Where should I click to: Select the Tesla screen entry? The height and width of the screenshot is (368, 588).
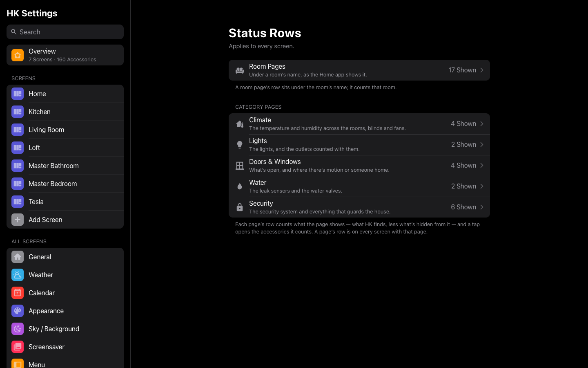point(65,202)
